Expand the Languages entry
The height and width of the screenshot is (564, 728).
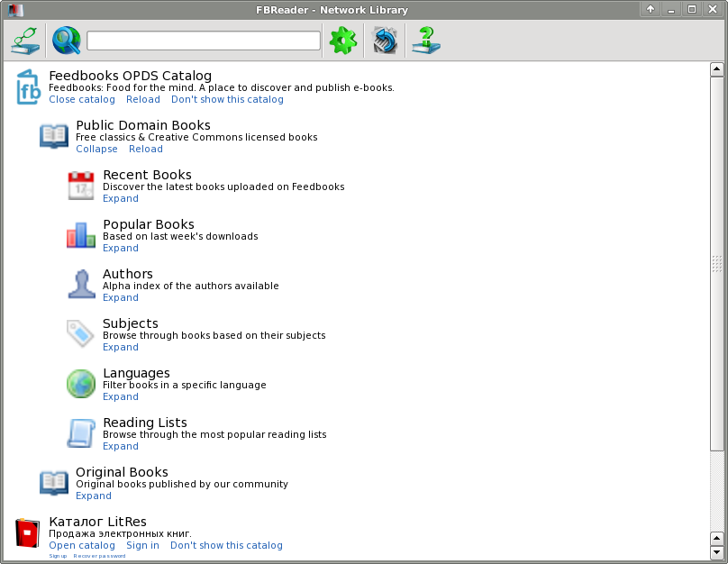pyautogui.click(x=121, y=397)
